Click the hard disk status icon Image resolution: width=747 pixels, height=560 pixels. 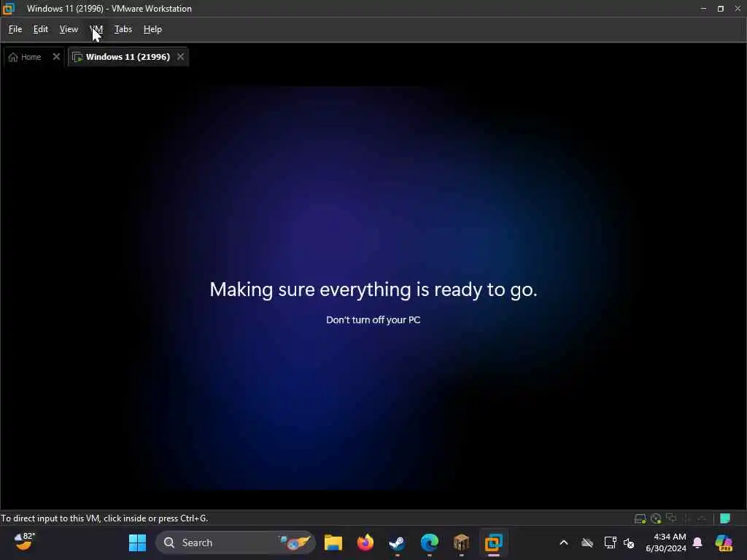(640, 518)
